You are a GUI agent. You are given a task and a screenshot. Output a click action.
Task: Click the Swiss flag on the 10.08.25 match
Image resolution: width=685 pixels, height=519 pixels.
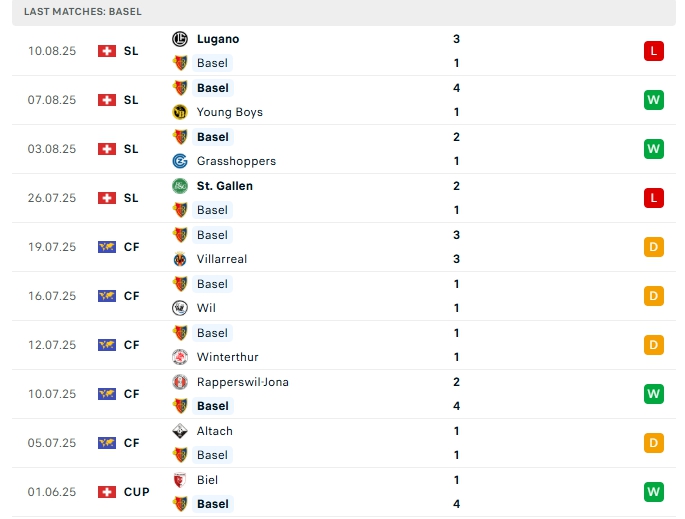pos(107,51)
